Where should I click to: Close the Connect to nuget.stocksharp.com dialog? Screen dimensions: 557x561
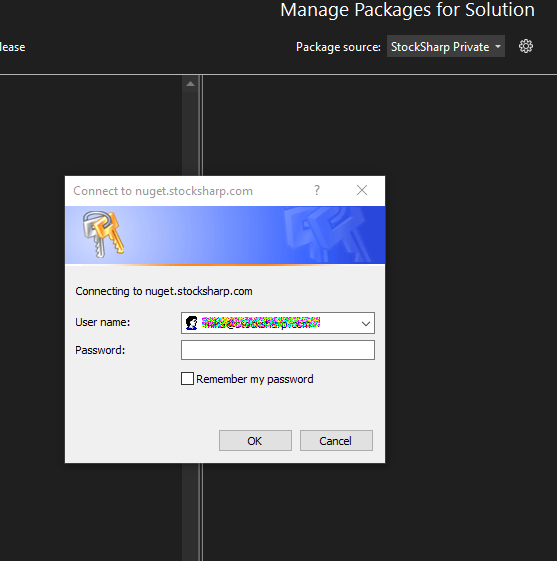362,190
